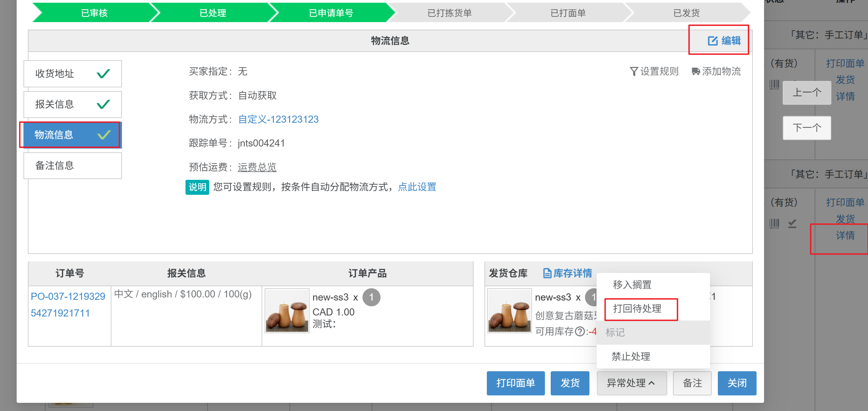Open the 运费总览 freight overview link
Image resolution: width=868 pixels, height=411 pixels.
pos(257,167)
